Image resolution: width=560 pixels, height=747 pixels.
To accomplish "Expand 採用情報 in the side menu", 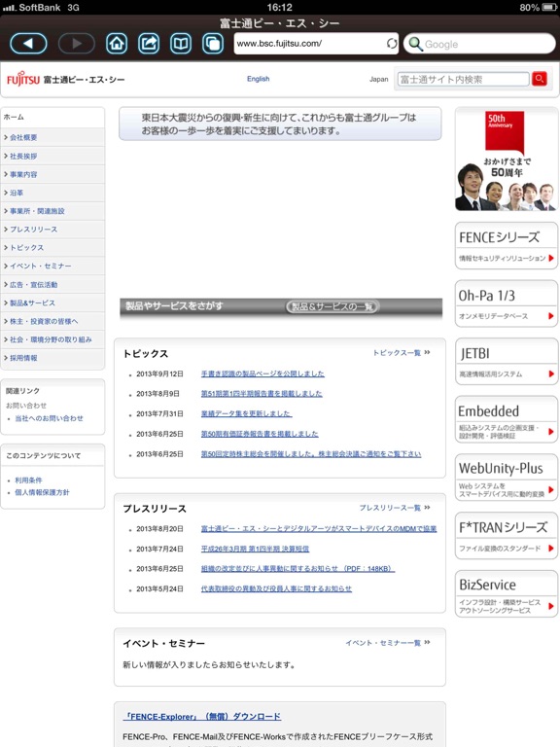I will point(52,358).
